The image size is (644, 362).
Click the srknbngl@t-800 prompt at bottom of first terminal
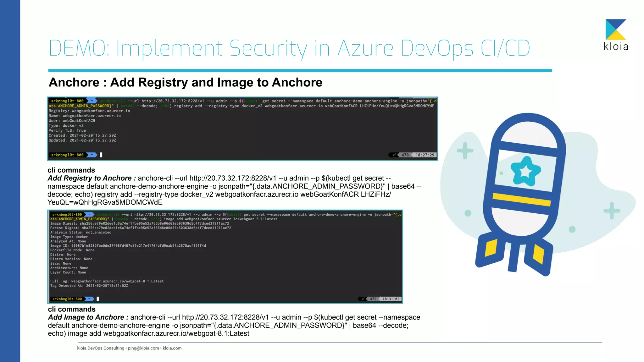tap(67, 155)
